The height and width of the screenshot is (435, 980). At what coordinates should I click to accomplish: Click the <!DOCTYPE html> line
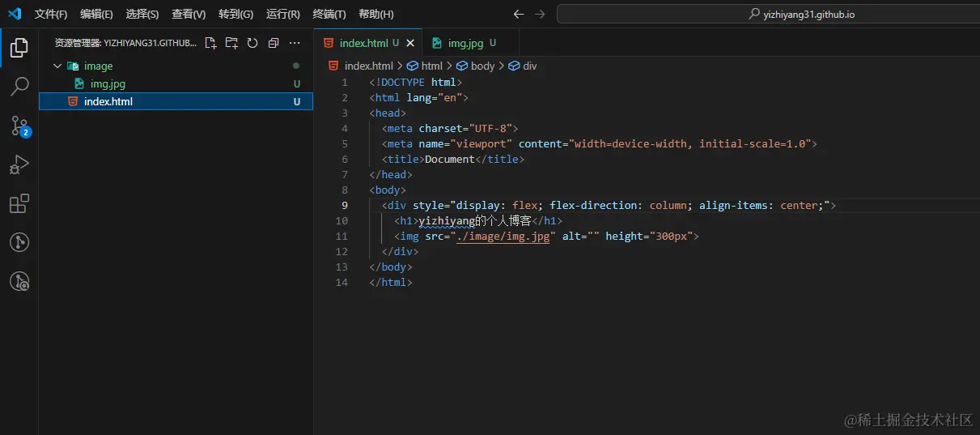(416, 82)
